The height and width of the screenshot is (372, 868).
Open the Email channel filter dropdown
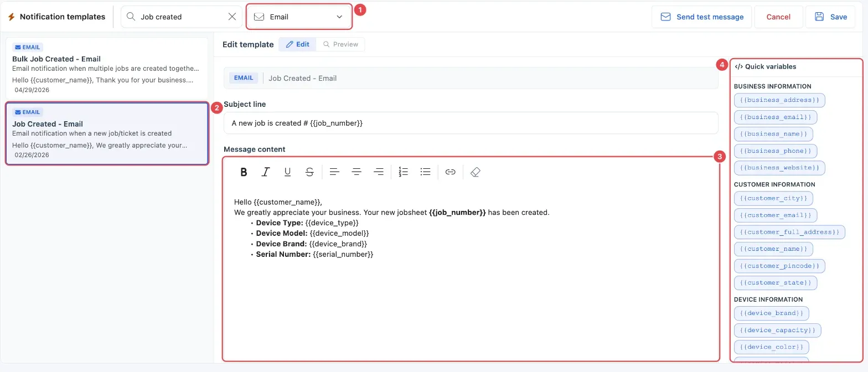pos(299,17)
